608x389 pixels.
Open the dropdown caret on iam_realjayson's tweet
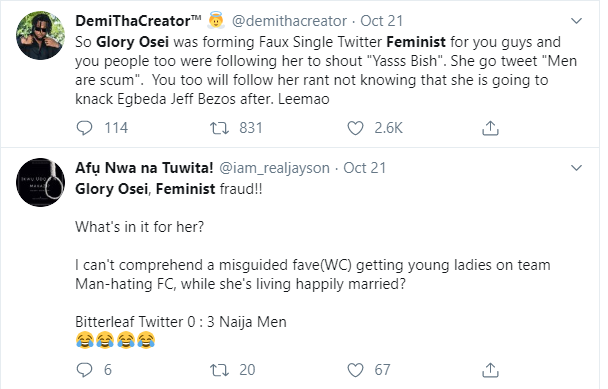point(577,168)
